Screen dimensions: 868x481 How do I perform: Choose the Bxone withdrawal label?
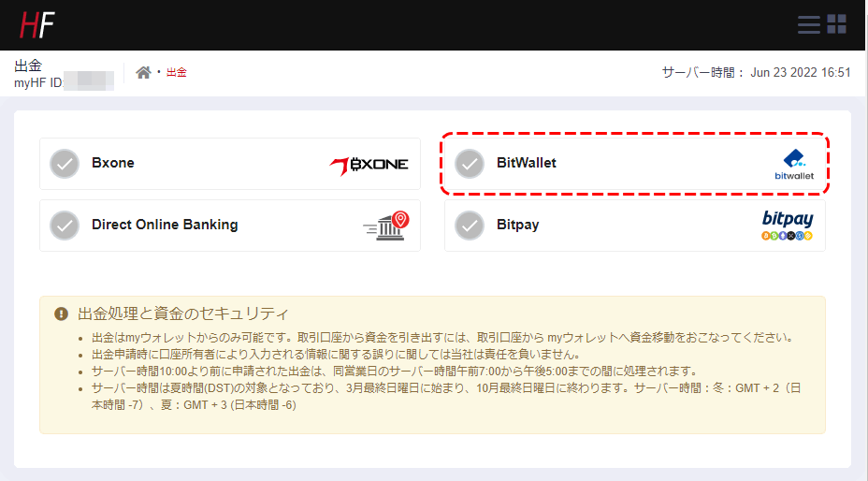[x=113, y=163]
